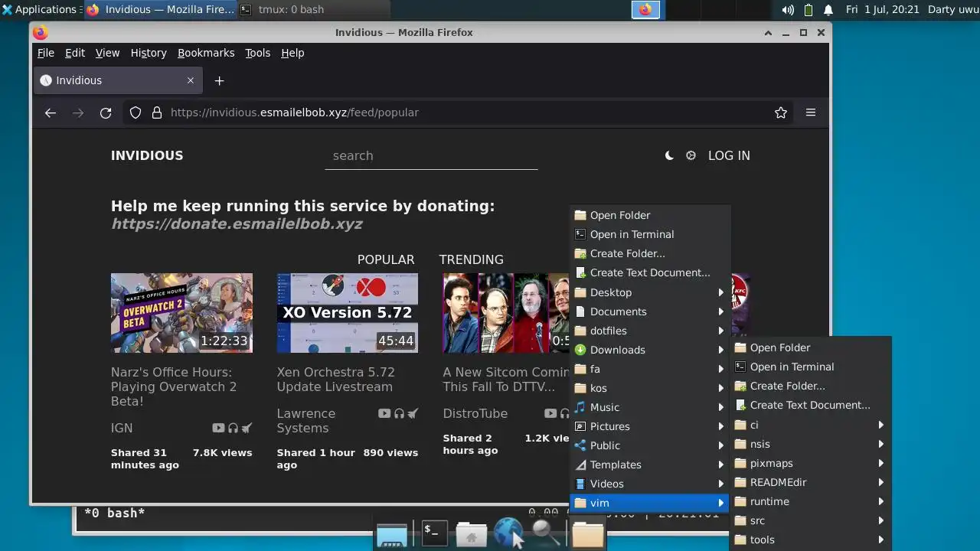
Task: Click the padlock site info icon
Action: pos(157,112)
